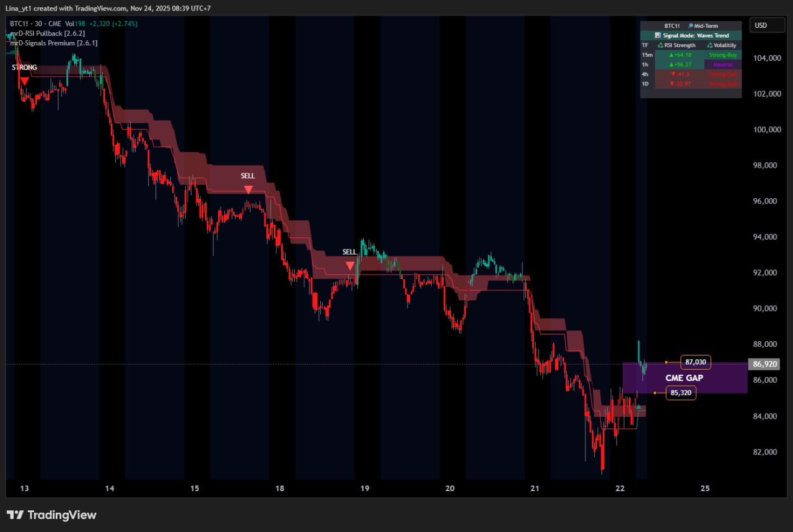Image resolution: width=793 pixels, height=532 pixels.
Task: Click the Signal Mode chart icon
Action: (658, 35)
